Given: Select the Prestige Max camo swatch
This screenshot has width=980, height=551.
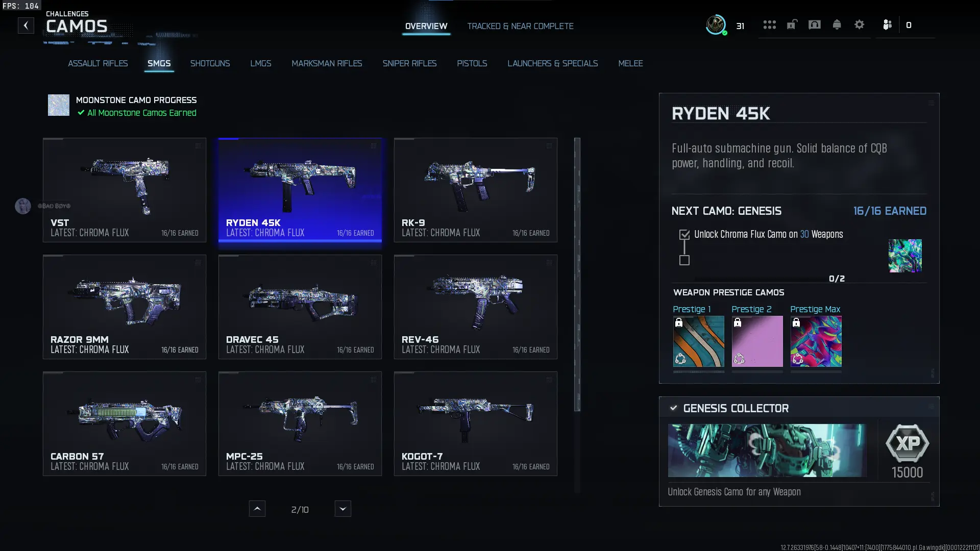Looking at the screenshot, I should [x=816, y=341].
